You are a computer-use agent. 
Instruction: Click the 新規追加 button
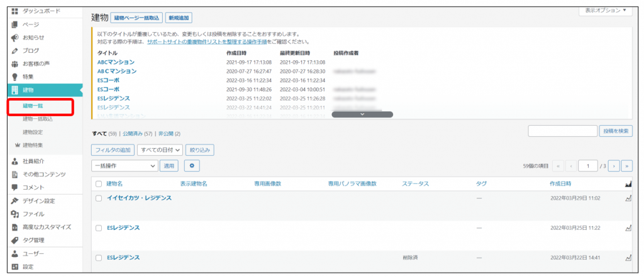coord(179,18)
